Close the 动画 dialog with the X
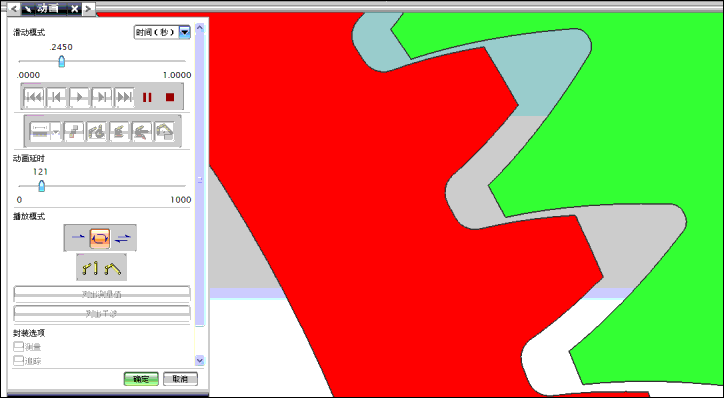724x398 pixels. (75, 9)
